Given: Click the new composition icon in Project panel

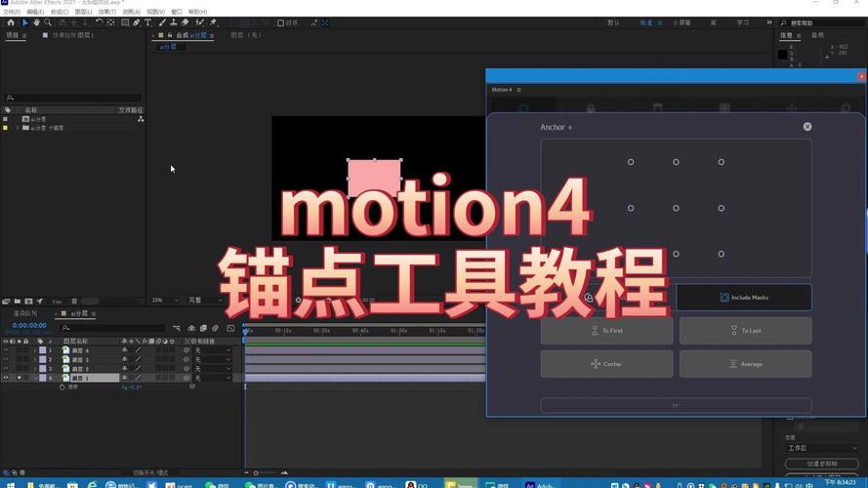Looking at the screenshot, I should click(x=28, y=302).
